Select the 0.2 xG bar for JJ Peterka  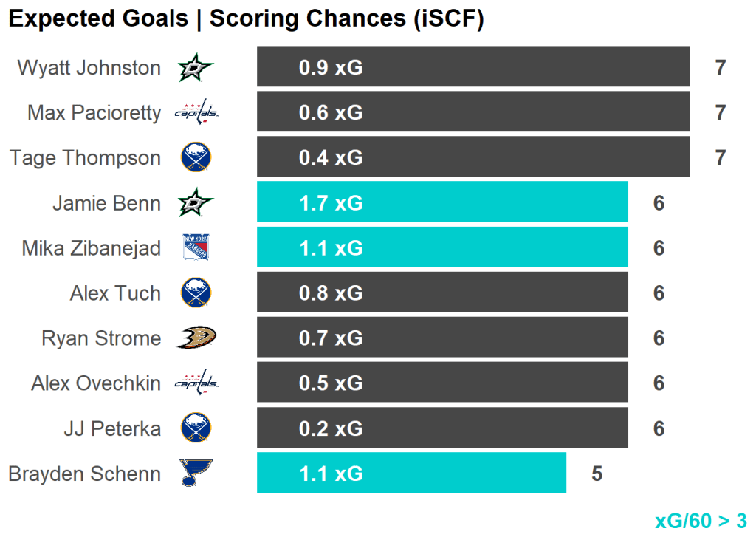pyautogui.click(x=442, y=428)
